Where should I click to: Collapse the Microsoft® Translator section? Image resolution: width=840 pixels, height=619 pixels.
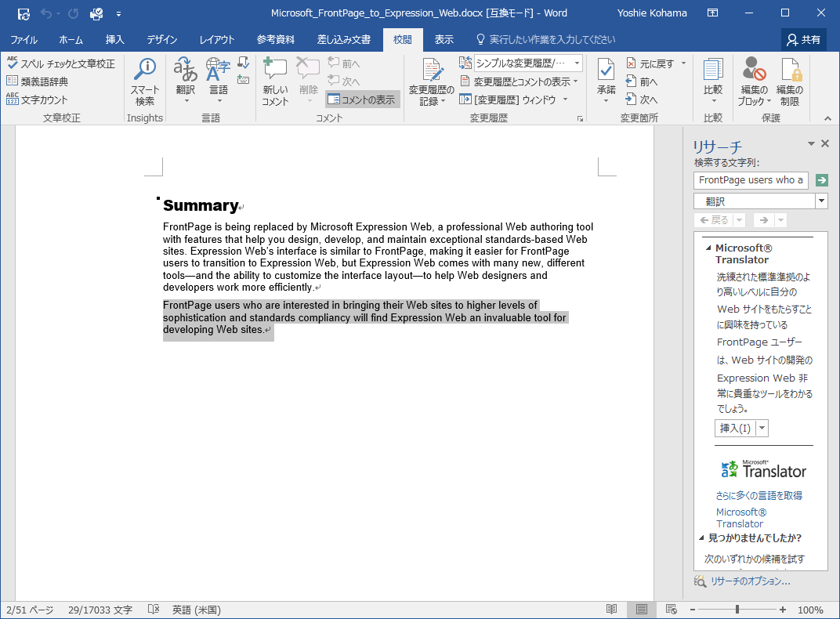708,248
